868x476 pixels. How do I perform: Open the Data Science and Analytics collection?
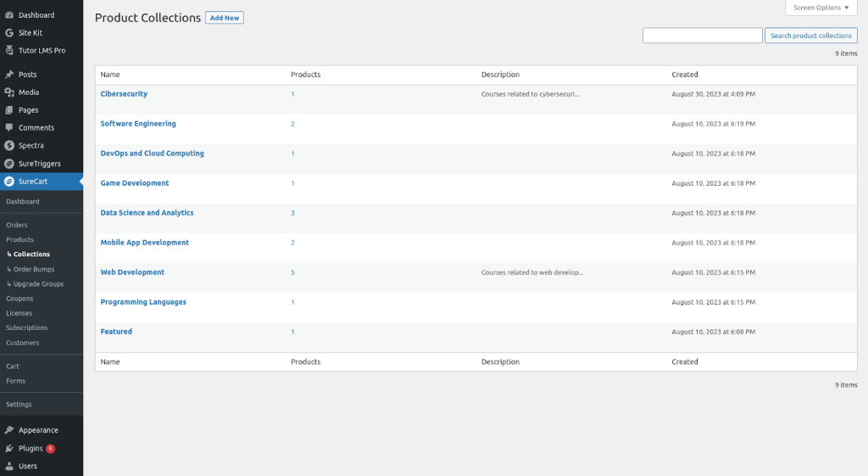pos(147,213)
